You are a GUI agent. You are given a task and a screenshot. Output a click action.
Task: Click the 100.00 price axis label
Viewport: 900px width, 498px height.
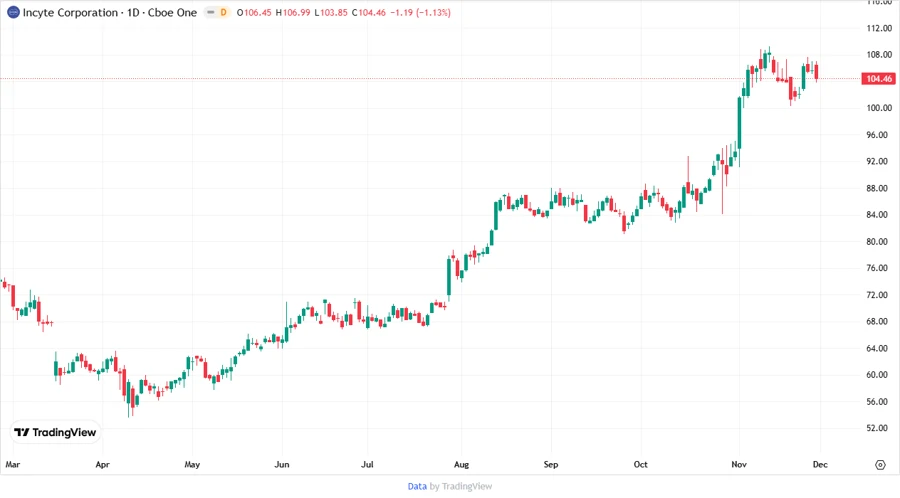[x=879, y=108]
